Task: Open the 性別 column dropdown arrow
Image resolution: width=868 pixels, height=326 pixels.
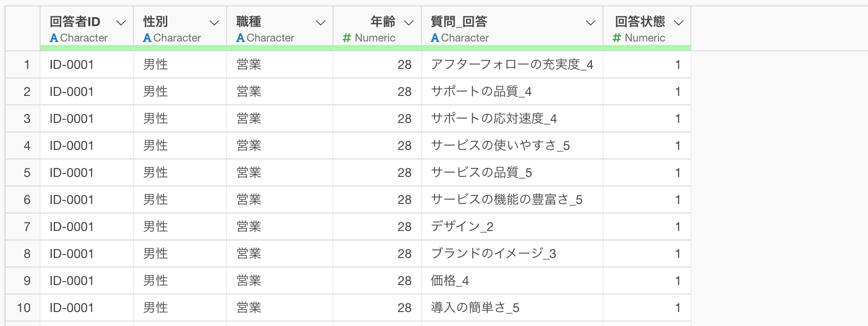Action: [214, 23]
